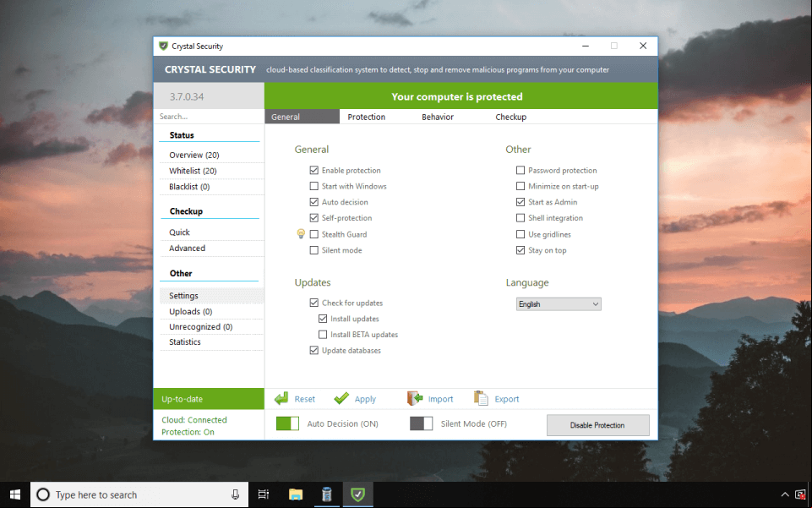The image size is (812, 508).
Task: Click the security alert tray icon
Action: [x=801, y=494]
